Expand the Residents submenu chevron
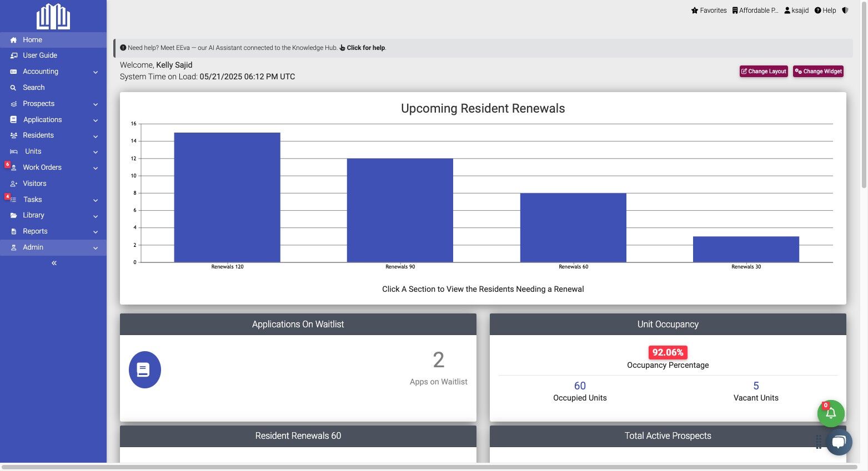The height and width of the screenshot is (471, 868). coord(96,136)
